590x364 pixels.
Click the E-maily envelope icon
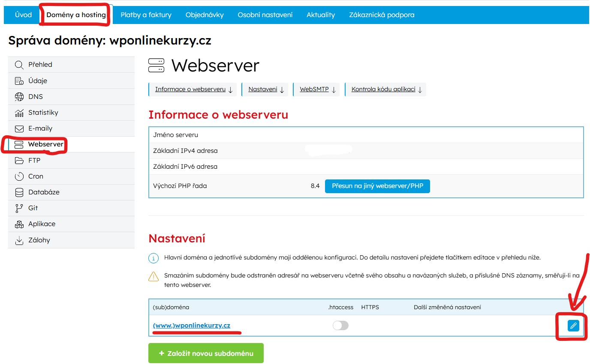(x=19, y=128)
